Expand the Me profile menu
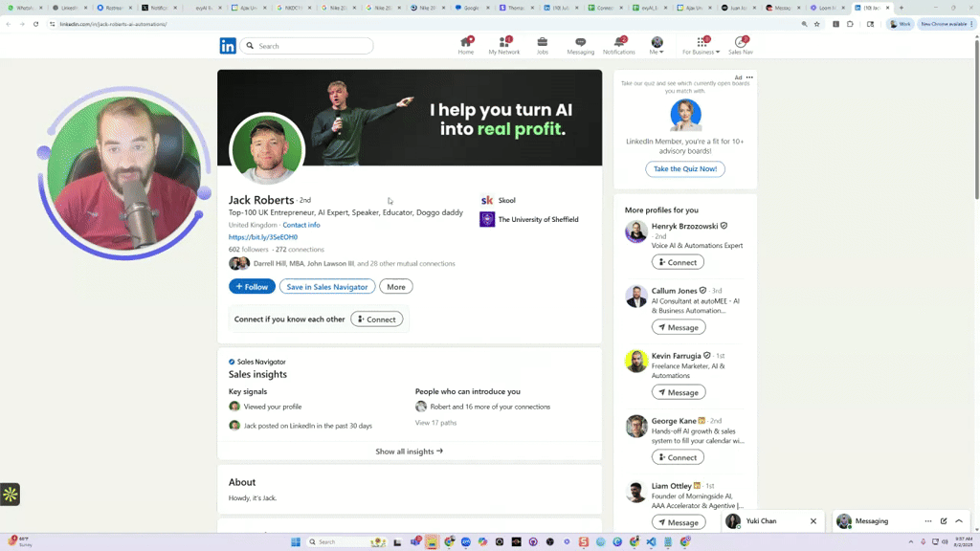This screenshot has height=551, width=980. point(657,46)
